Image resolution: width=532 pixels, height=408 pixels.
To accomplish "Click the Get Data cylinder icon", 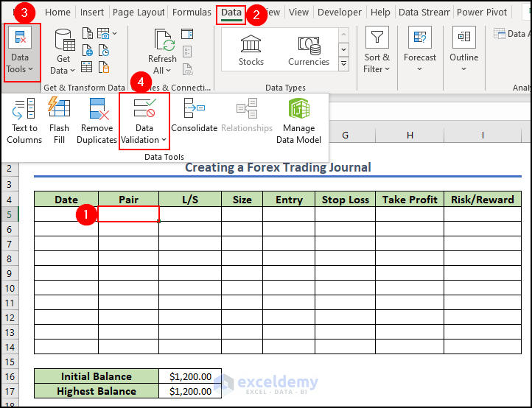I will click(65, 41).
